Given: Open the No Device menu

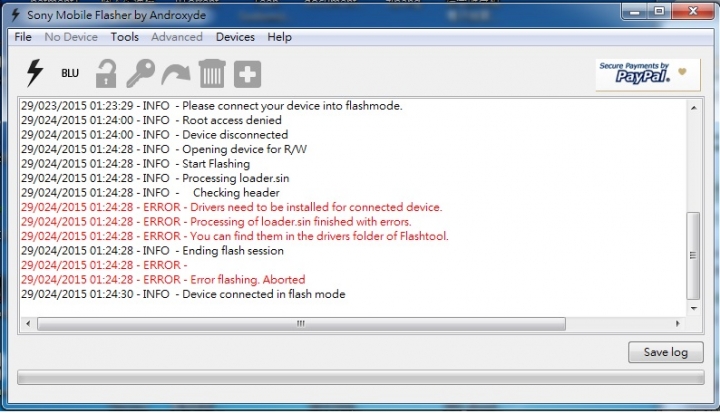Looking at the screenshot, I should tap(71, 37).
